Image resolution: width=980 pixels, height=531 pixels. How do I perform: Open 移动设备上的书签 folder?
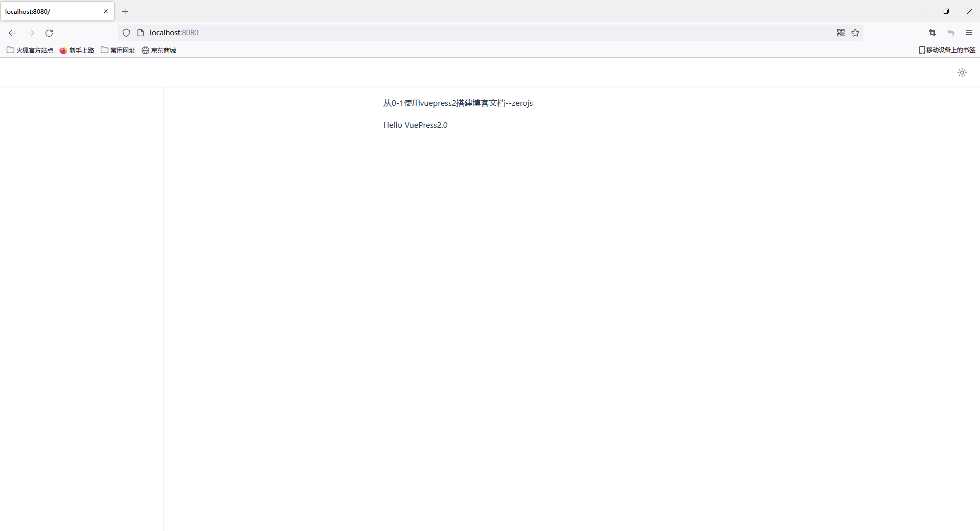click(x=947, y=50)
